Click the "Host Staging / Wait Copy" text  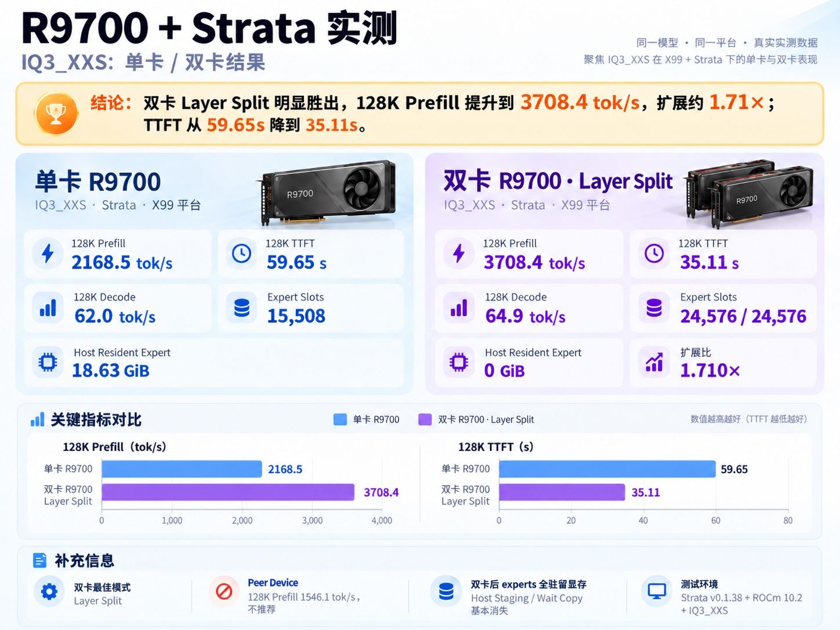[x=527, y=598]
